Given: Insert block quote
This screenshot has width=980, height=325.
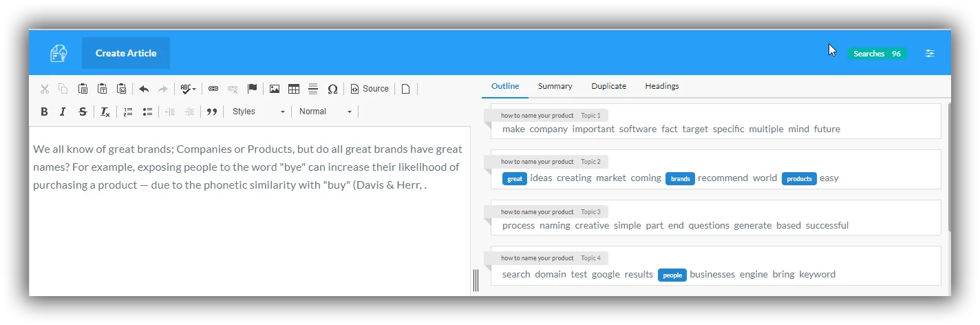Looking at the screenshot, I should pyautogui.click(x=212, y=112).
